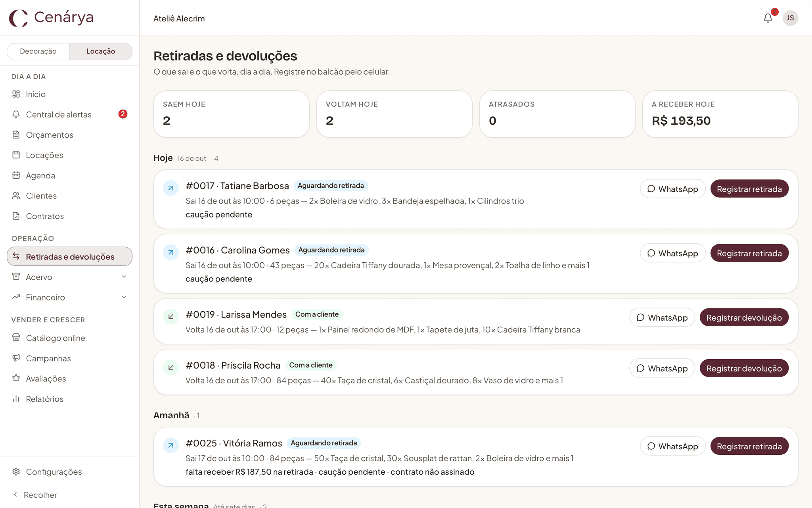Screen dimensions: 812x508
Task: Register return for Priscila Rocha
Action: [x=744, y=368]
